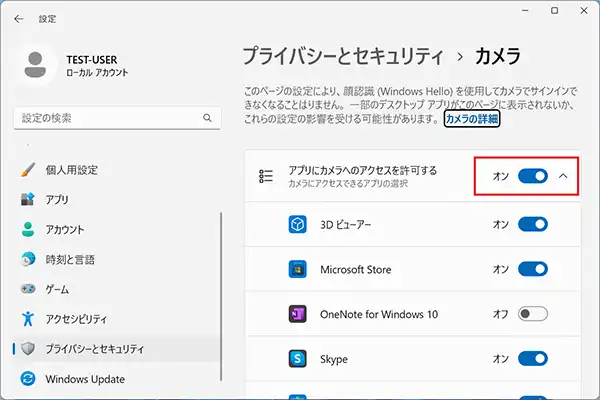This screenshot has height=400, width=600.
Task: Click the ゲーム controller icon
Action: pyautogui.click(x=28, y=289)
